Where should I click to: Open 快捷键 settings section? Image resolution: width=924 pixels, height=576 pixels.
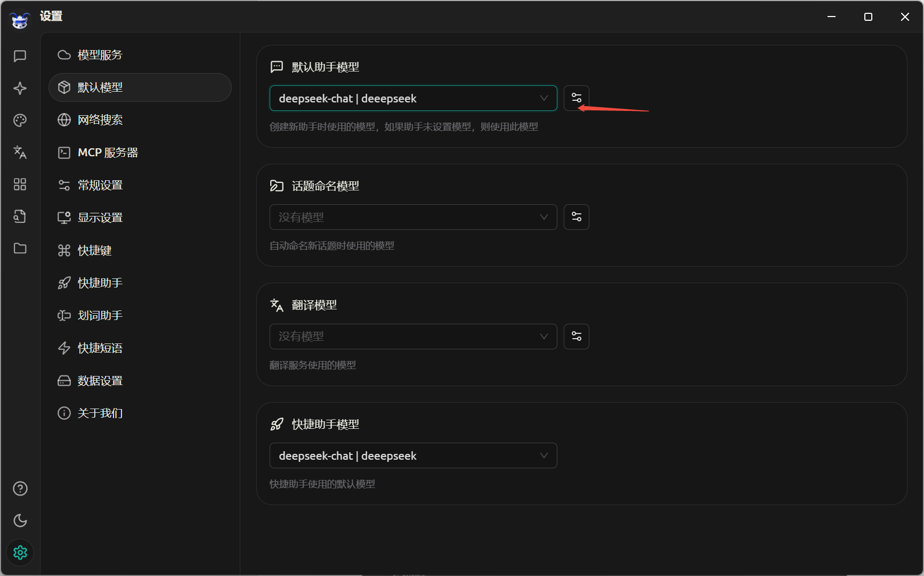pyautogui.click(x=140, y=250)
